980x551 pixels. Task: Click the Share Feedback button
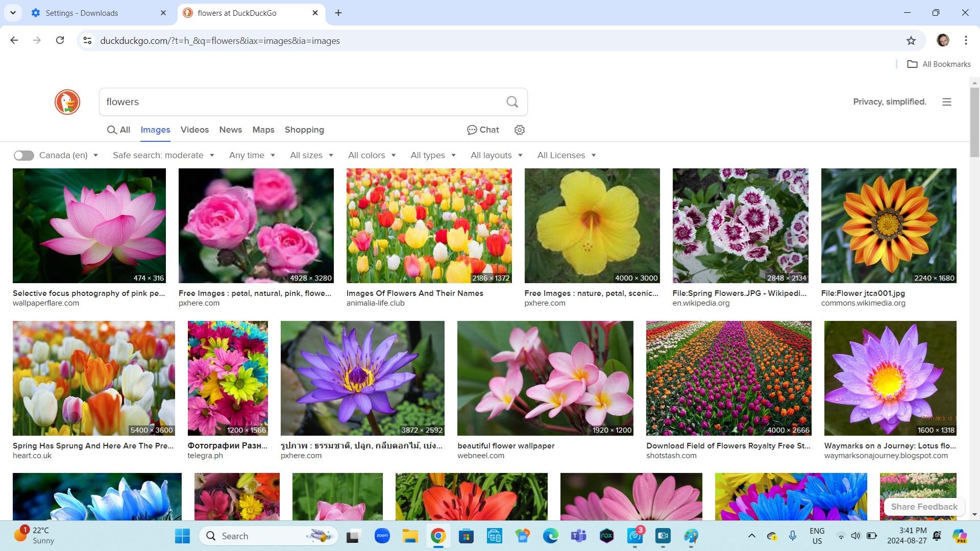[924, 507]
